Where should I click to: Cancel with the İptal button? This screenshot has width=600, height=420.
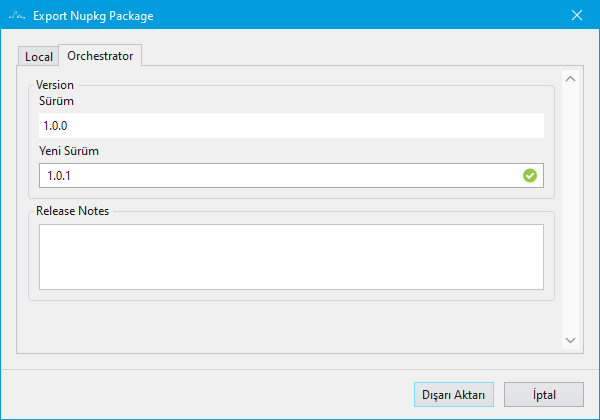click(x=544, y=395)
